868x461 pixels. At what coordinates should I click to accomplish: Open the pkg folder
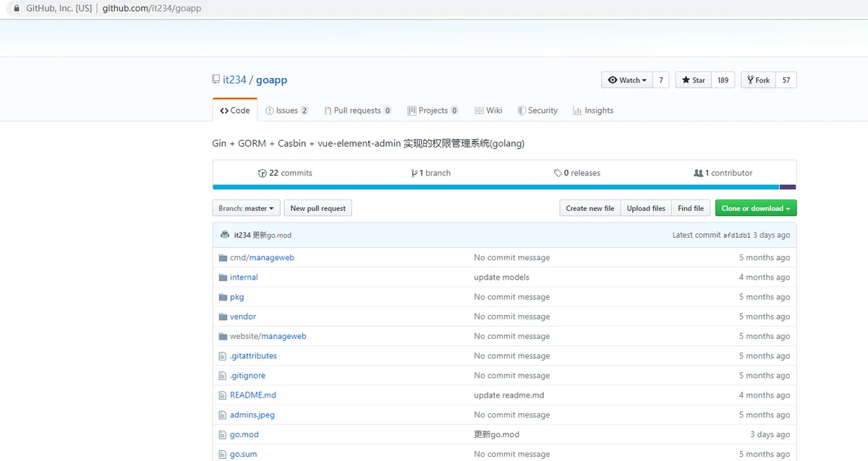237,297
